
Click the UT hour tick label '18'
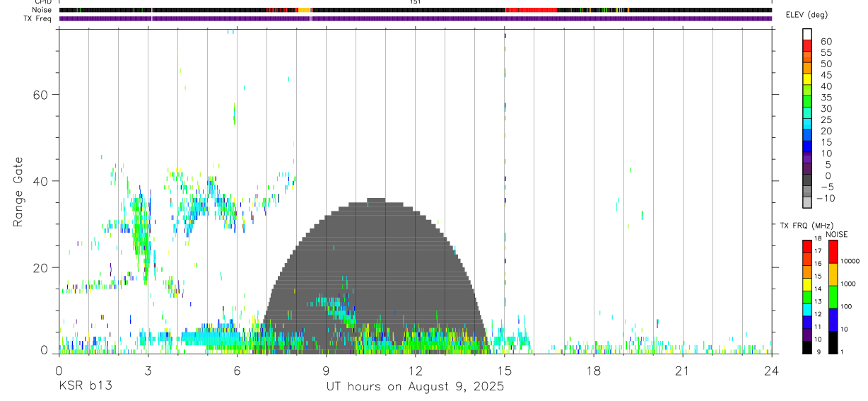(593, 371)
